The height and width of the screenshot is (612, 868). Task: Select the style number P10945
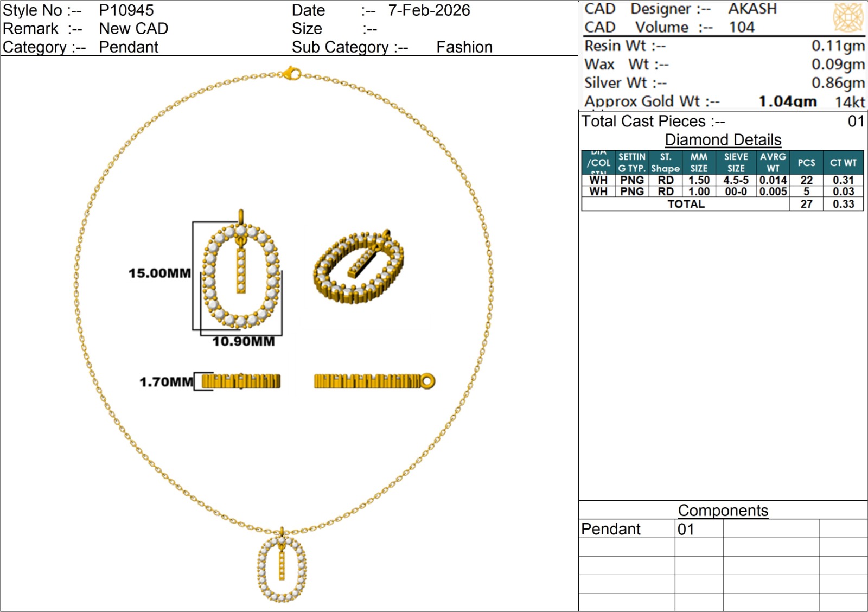click(x=126, y=10)
